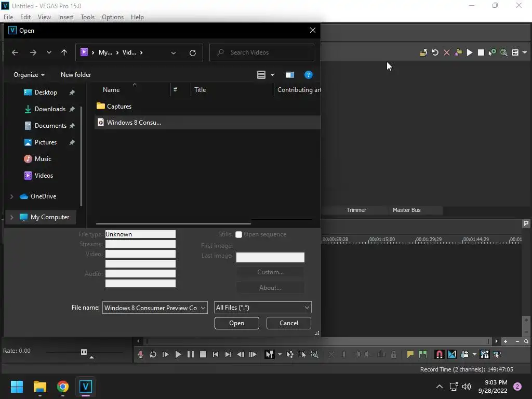
Task: Go to end of project
Action: (x=228, y=354)
